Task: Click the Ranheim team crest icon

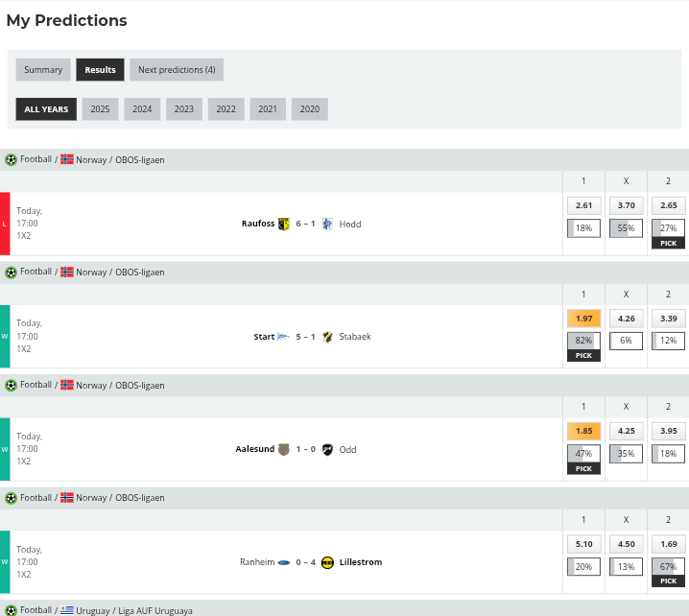Action: [284, 562]
